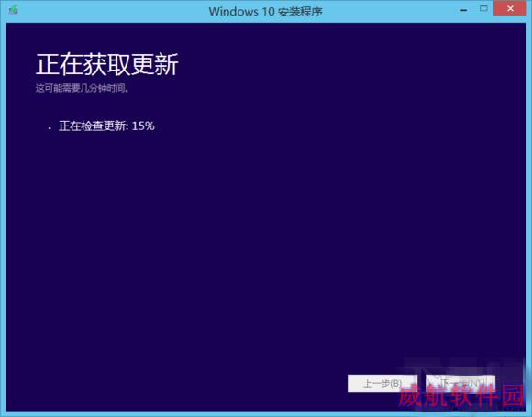Click the Windows 10 安装程序 title text
Screen dimensions: 532x417
point(265,12)
